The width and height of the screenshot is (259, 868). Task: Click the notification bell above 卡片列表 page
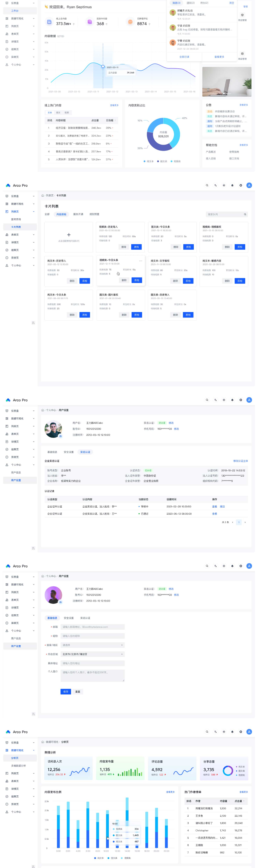[232, 185]
